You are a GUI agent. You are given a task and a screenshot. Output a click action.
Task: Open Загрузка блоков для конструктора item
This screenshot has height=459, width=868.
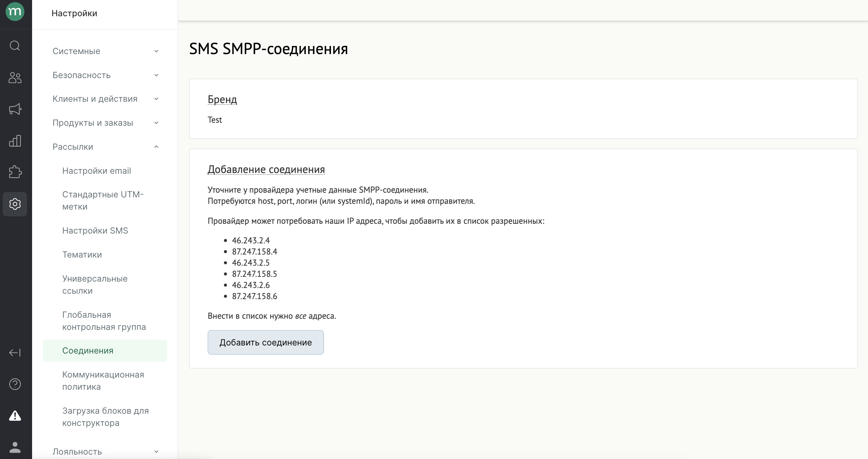tap(105, 417)
